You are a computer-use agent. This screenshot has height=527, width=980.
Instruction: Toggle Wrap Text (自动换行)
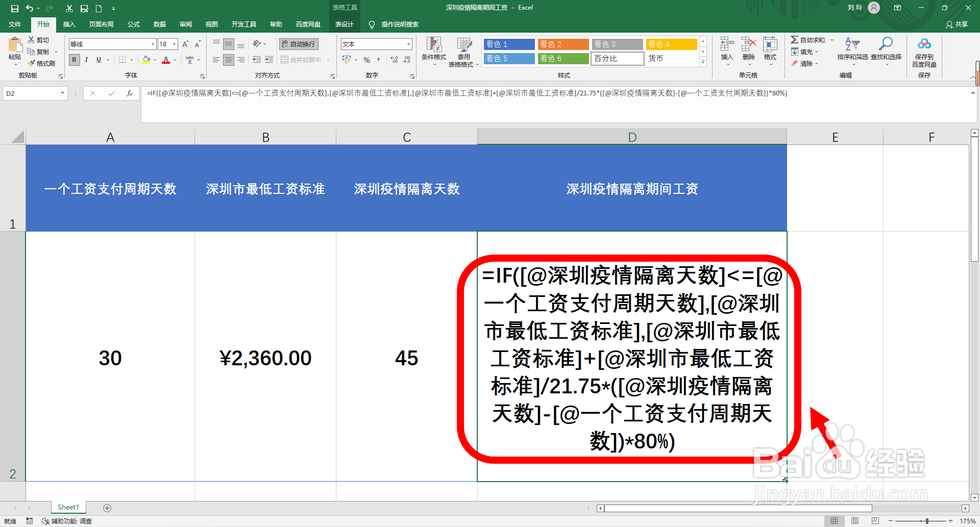click(x=299, y=44)
